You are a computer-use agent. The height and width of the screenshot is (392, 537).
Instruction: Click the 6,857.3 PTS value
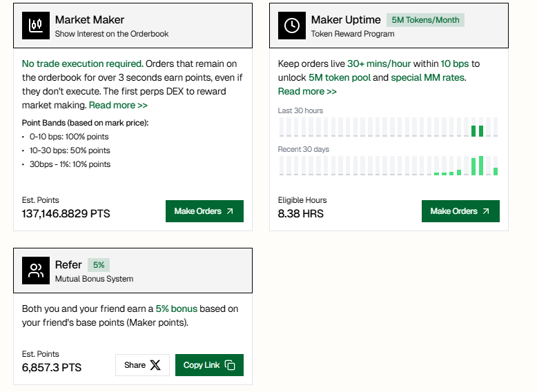pos(52,367)
